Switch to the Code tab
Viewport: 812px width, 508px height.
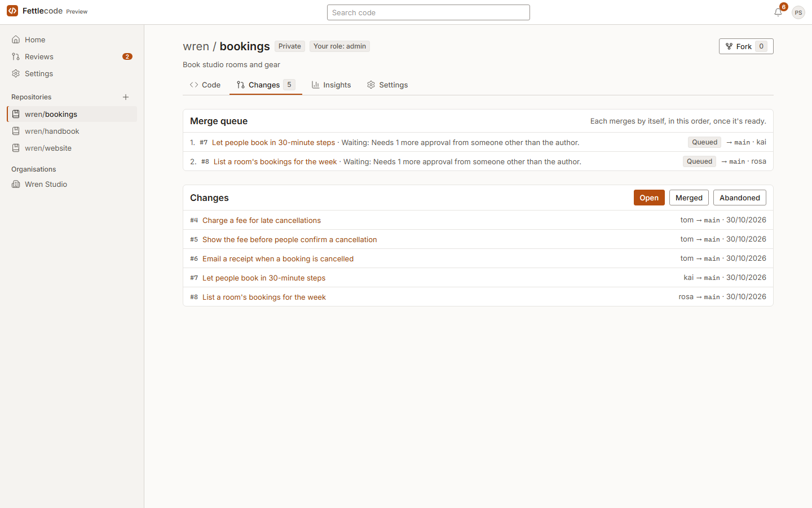pos(205,85)
